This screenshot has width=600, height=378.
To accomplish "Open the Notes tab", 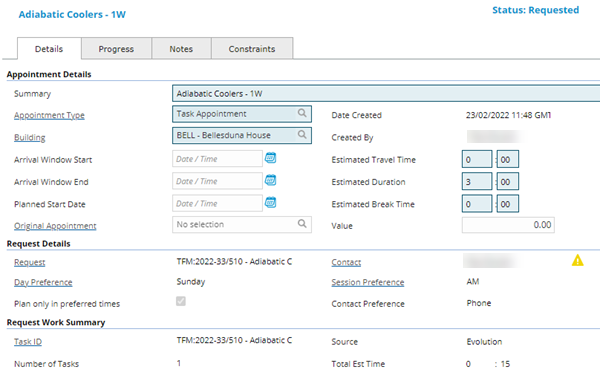I will point(181,49).
